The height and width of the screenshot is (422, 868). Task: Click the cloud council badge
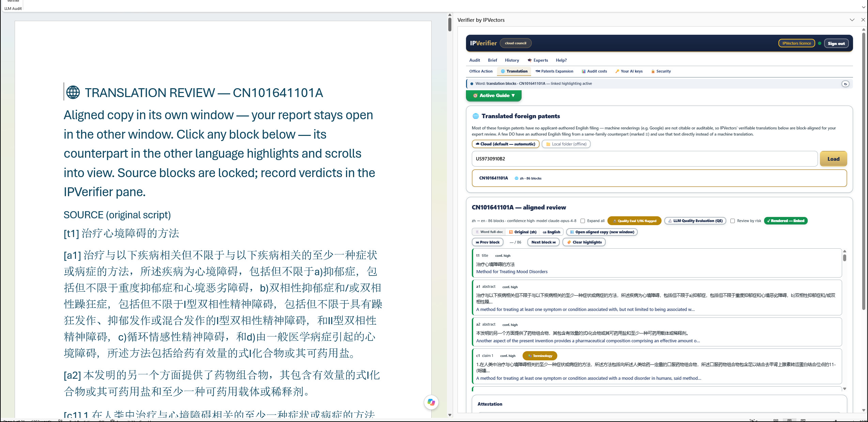[515, 43]
